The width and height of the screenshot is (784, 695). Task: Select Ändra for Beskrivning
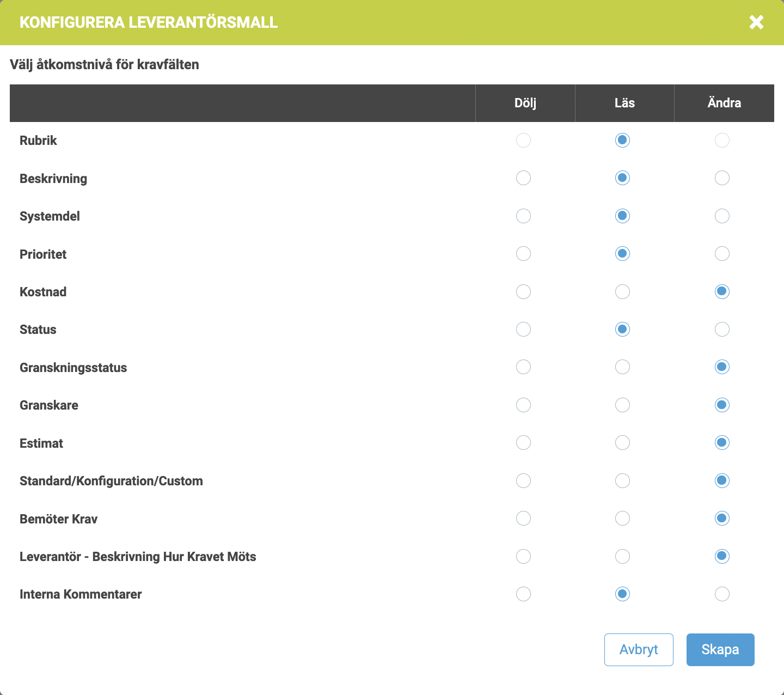click(722, 178)
